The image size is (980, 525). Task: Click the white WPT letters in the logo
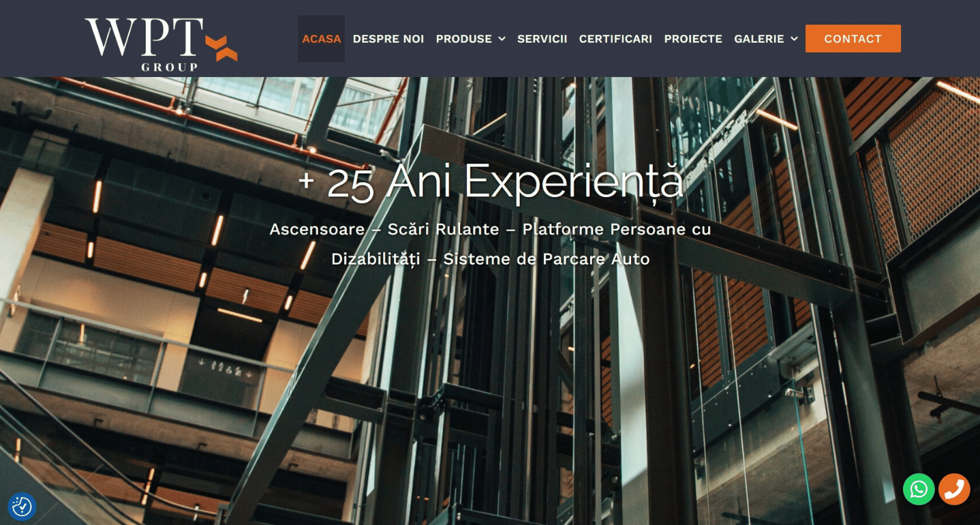[144, 37]
